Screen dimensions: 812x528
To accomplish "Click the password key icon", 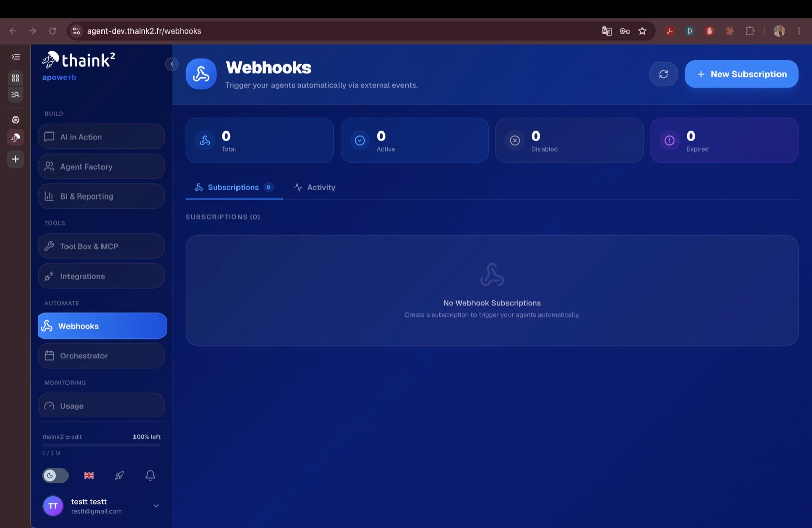I will [x=625, y=31].
